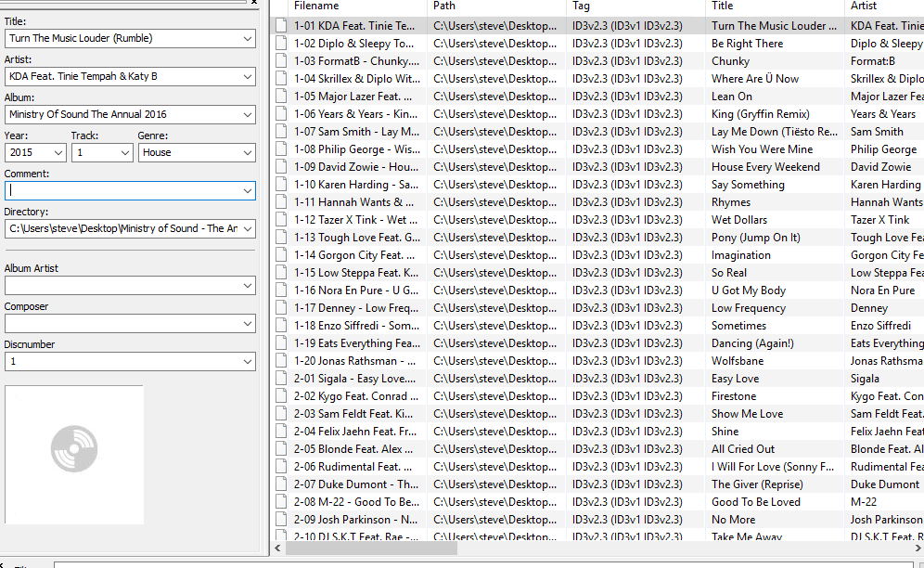Image resolution: width=924 pixels, height=568 pixels.
Task: Click artist cell 'M-22'
Action: 864,502
